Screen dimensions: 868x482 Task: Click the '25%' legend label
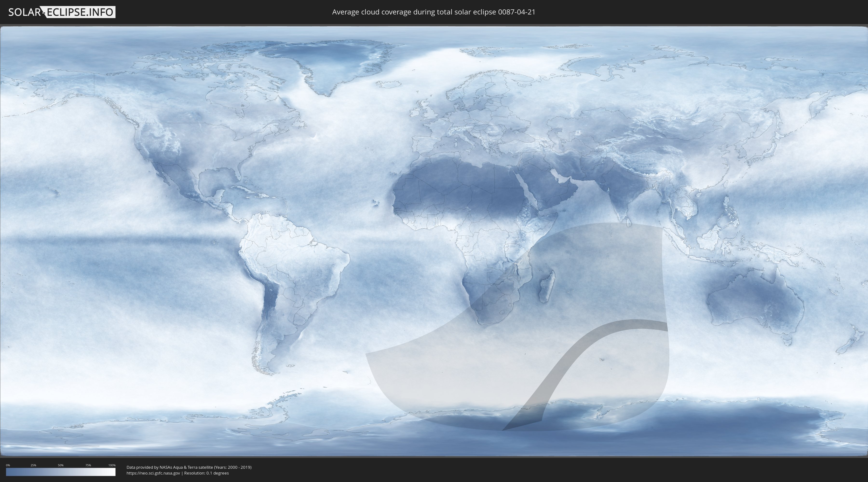[x=33, y=465]
